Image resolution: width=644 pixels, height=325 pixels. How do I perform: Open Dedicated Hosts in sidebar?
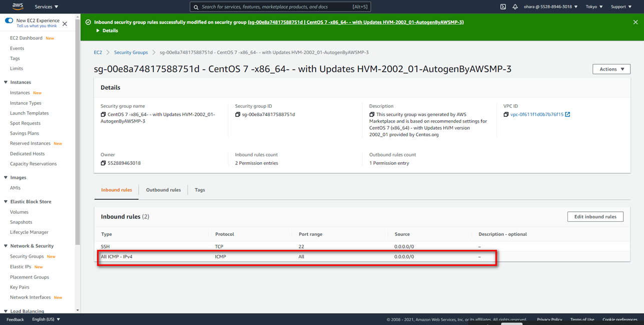coord(28,154)
